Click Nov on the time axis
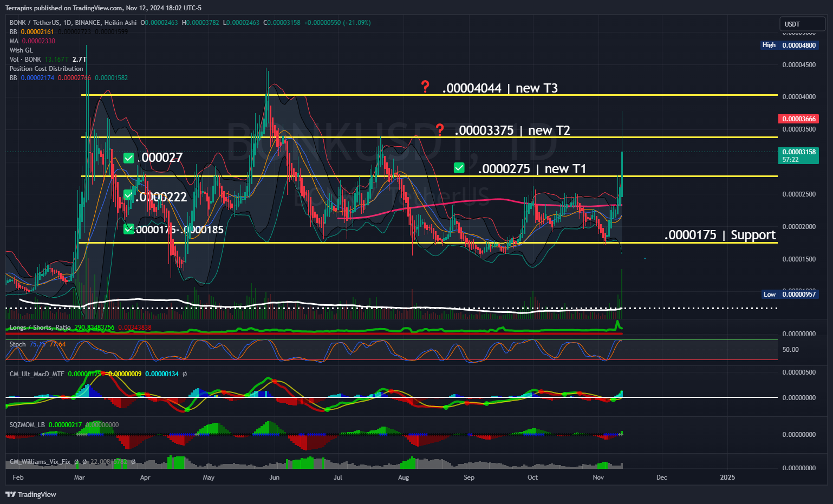The width and height of the screenshot is (833, 504). click(598, 477)
